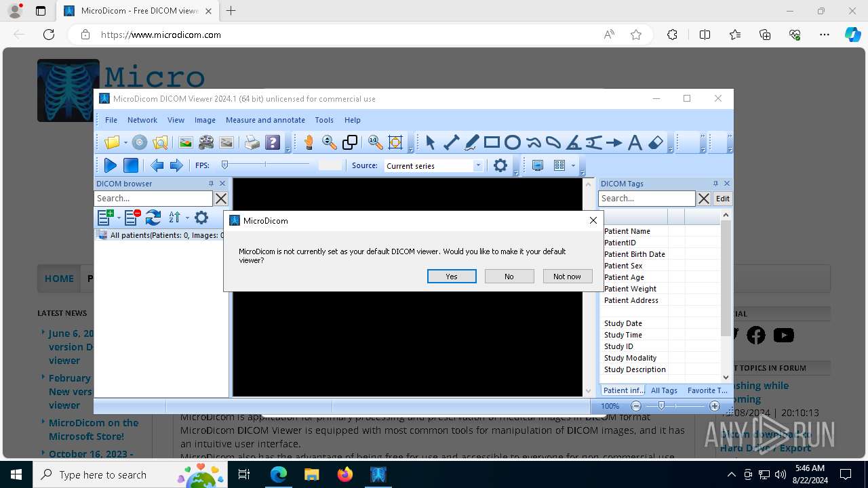Image resolution: width=868 pixels, height=488 pixels.
Task: Open the Open-folder dropdown arrow
Action: click(125, 143)
